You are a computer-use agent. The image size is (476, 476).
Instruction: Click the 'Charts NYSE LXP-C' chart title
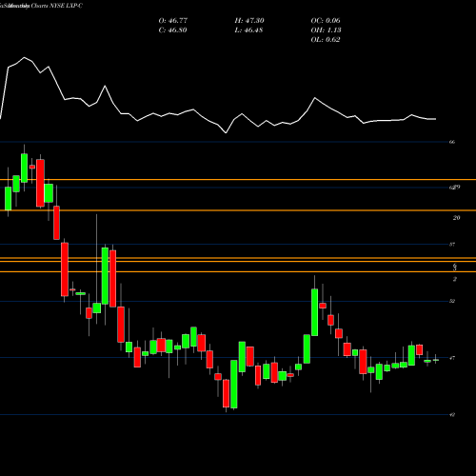[56, 6]
